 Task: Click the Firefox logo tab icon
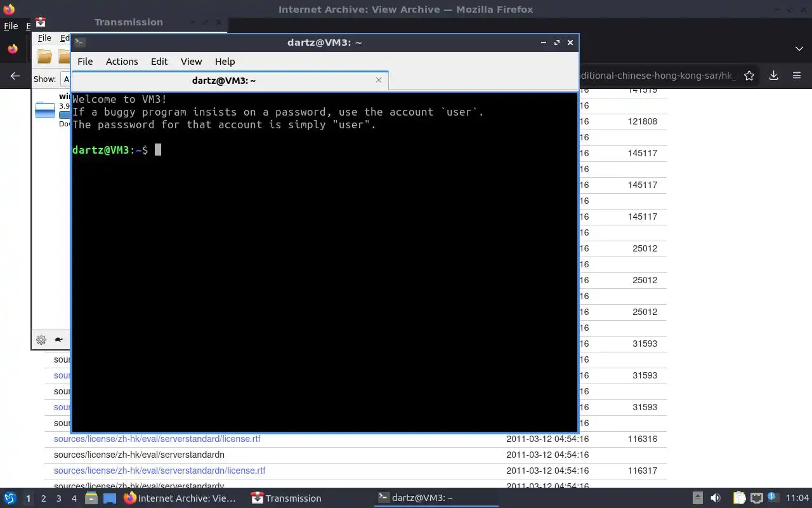click(x=13, y=49)
